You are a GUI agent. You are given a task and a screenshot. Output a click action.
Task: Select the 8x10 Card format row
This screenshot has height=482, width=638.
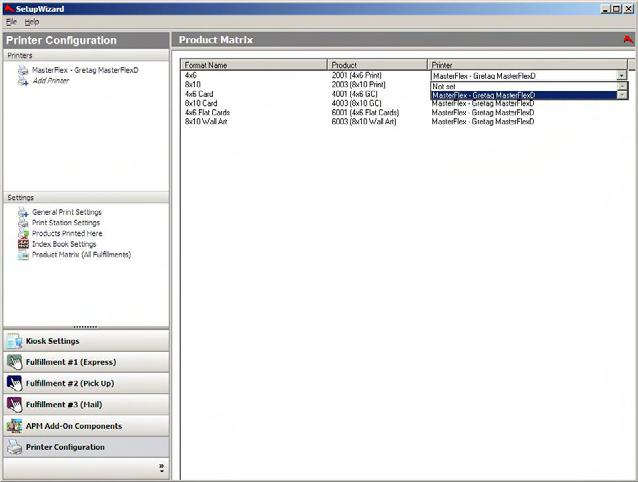(201, 103)
